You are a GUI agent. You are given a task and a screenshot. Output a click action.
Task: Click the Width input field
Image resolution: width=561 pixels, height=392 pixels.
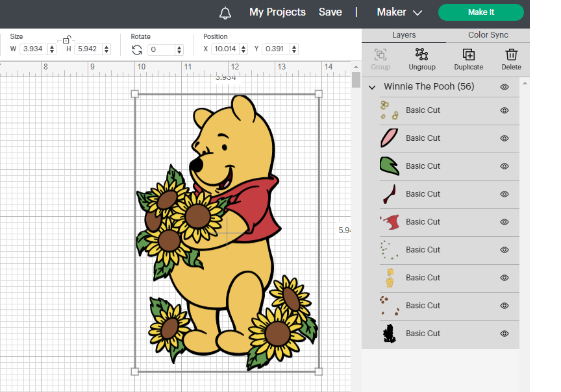click(34, 49)
